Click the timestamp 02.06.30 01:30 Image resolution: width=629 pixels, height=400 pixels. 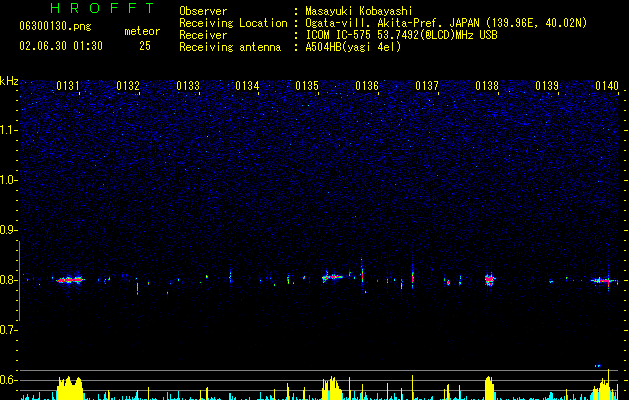(x=61, y=46)
